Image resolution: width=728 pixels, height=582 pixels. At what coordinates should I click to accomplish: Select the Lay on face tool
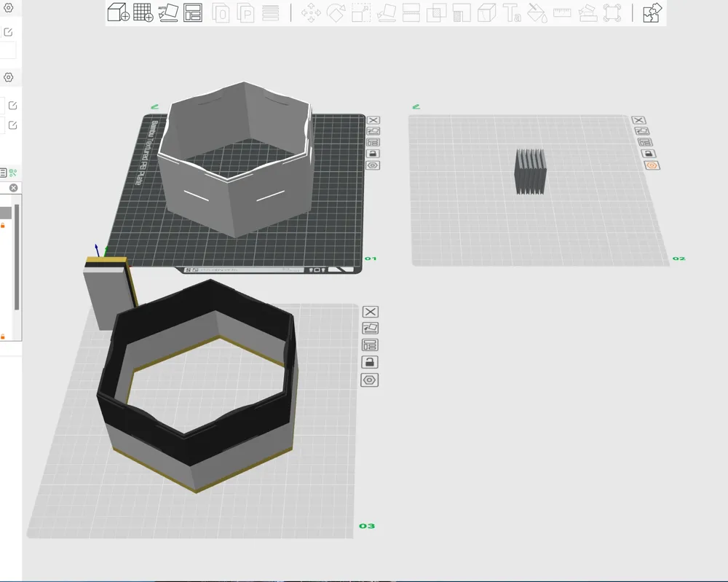pos(387,13)
